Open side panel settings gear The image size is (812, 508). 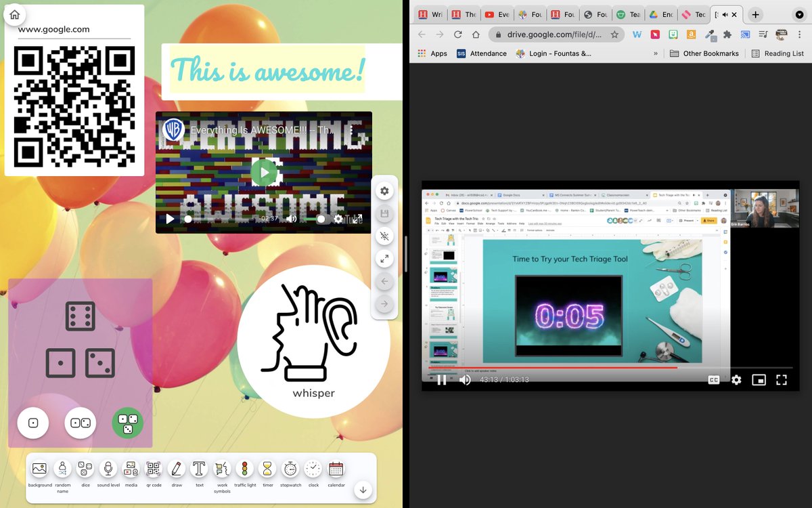coord(384,191)
